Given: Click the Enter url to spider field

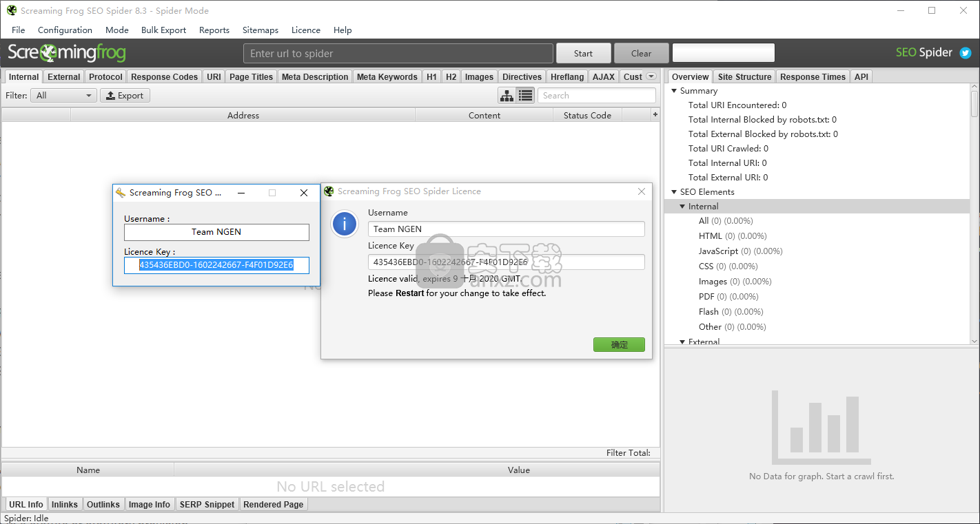Looking at the screenshot, I should click(x=398, y=53).
